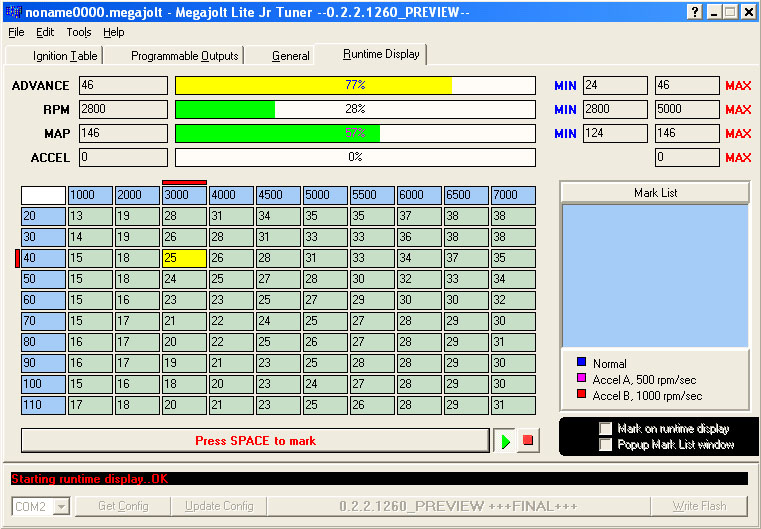Open the COM2 port dropdown
This screenshot has height=529, width=761.
tap(61, 507)
